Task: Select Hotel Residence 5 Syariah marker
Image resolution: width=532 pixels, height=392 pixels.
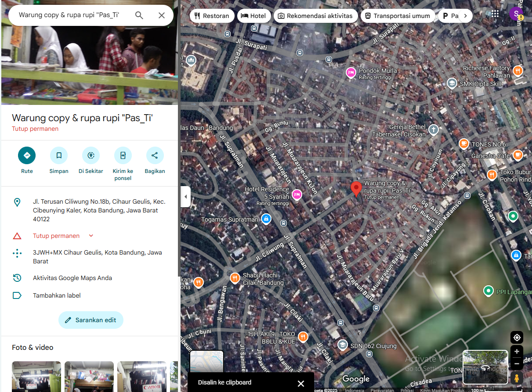Action: [x=297, y=194]
